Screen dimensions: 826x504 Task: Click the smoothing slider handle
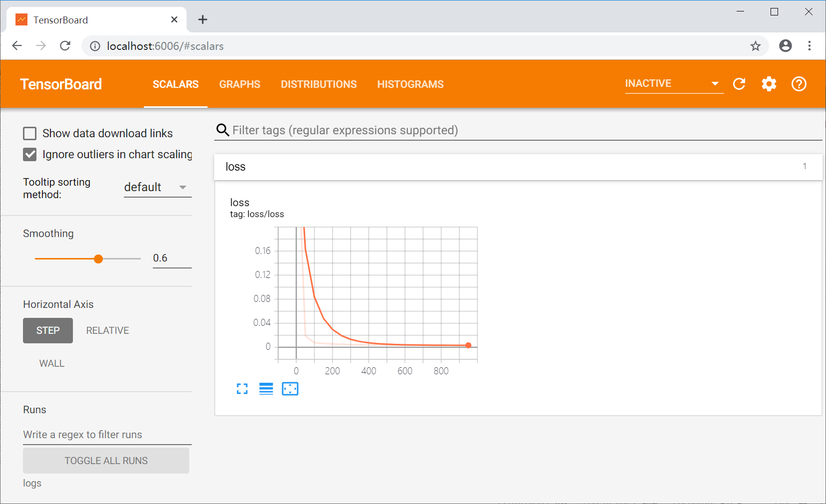(98, 258)
